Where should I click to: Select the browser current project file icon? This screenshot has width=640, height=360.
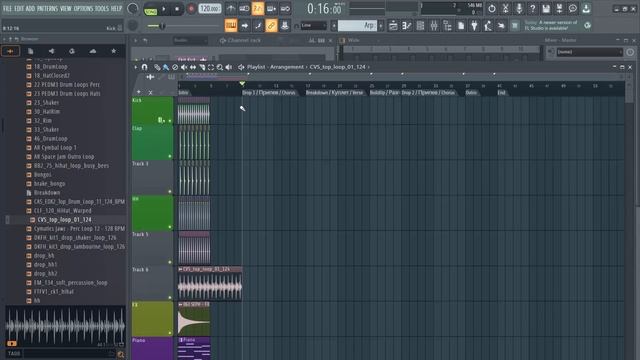pyautogui.click(x=31, y=51)
